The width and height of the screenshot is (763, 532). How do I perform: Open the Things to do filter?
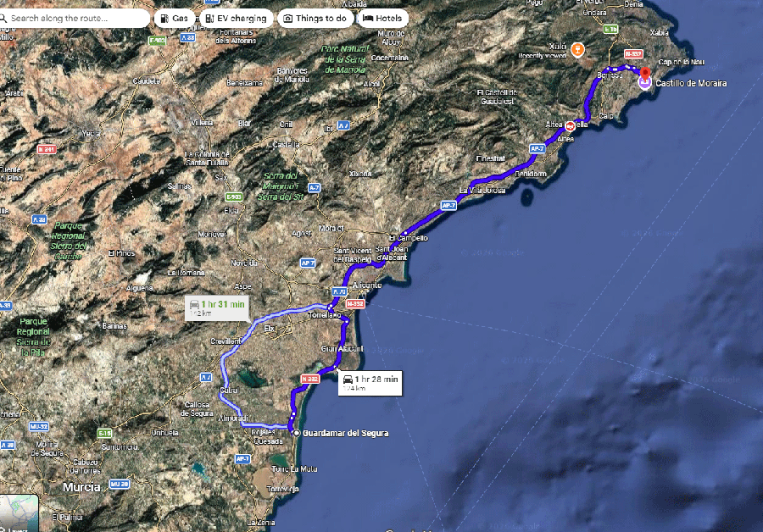(x=315, y=19)
